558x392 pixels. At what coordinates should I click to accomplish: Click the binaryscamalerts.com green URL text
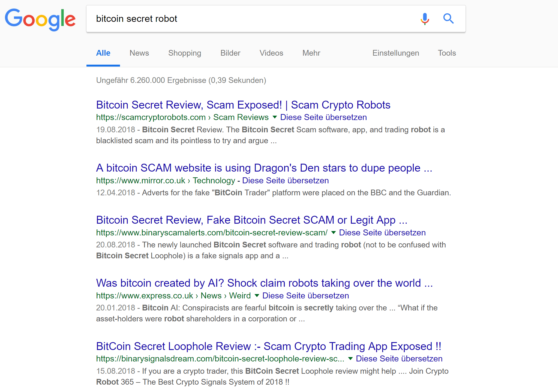click(212, 233)
